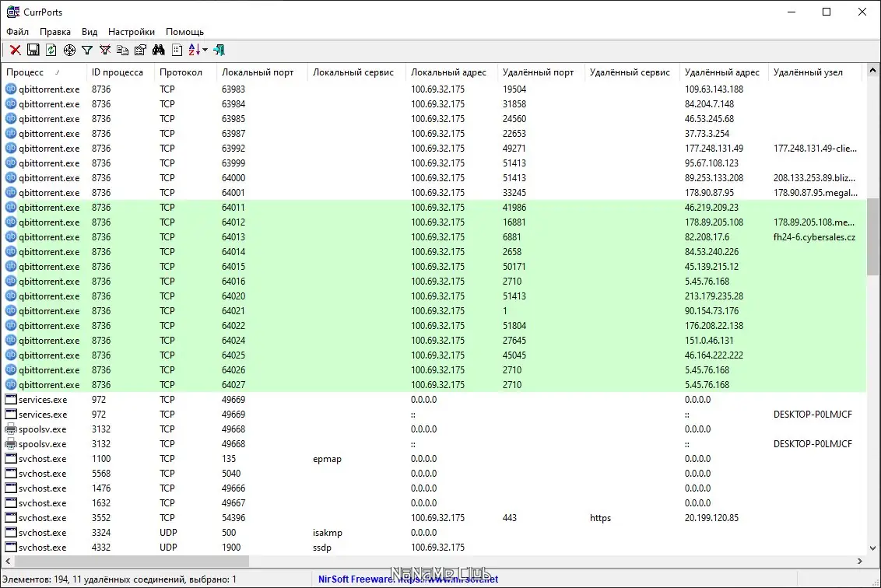Clear filters with the crossed-out funnel icon
Image resolution: width=881 pixels, height=588 pixels.
(105, 50)
